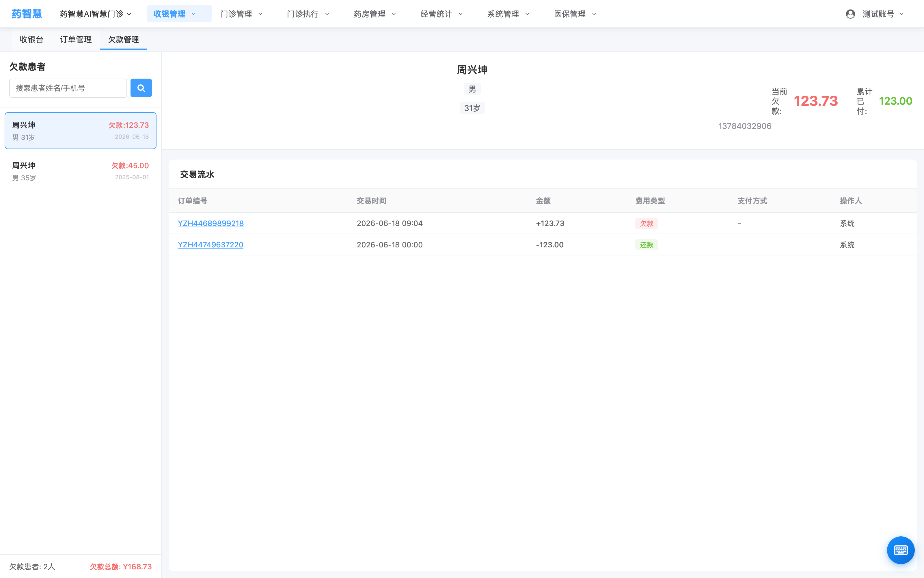Click the 费用类型 column header
Screen dimensions: 924x578
click(x=650, y=201)
